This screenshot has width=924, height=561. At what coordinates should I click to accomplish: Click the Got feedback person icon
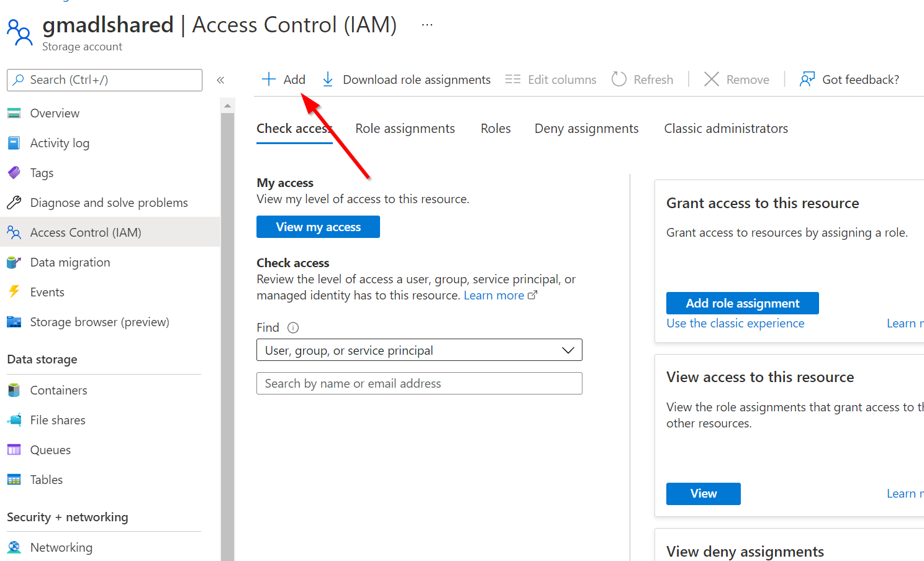pos(807,80)
